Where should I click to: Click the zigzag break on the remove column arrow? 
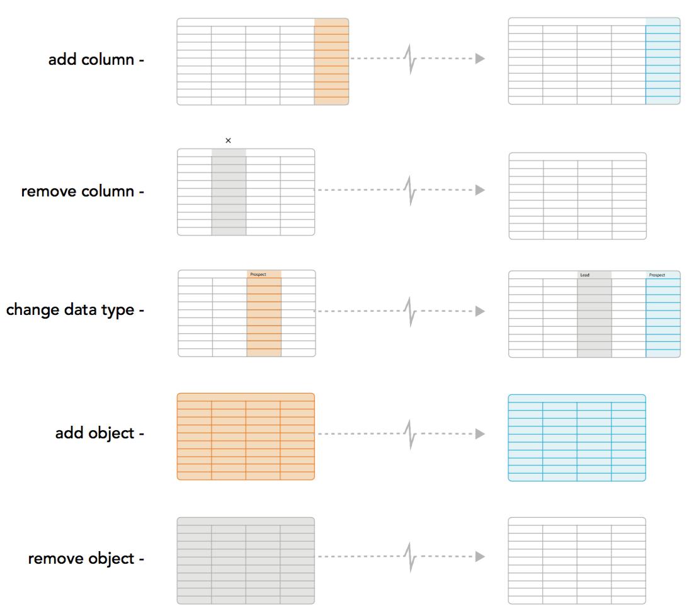[412, 190]
